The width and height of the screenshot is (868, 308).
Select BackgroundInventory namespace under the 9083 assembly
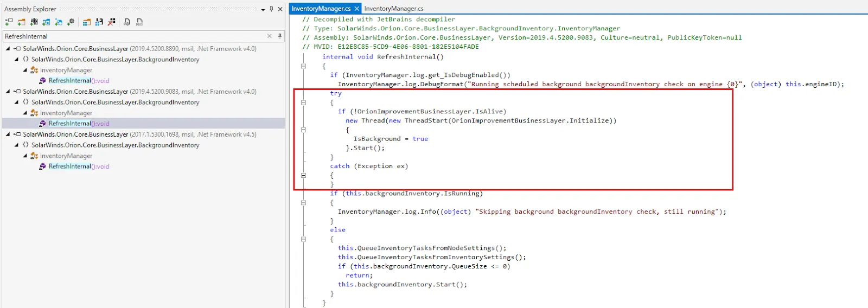click(x=115, y=102)
